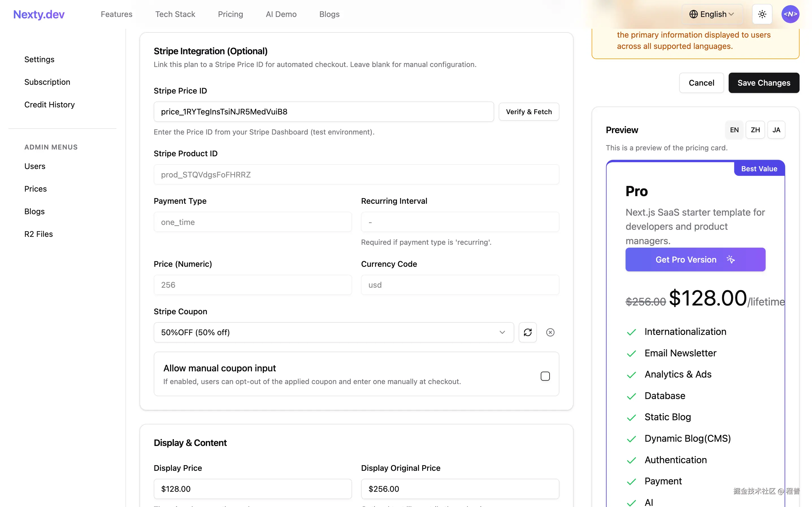Click the Nexty.dev logo
This screenshot has height=507, width=812.
tap(38, 14)
